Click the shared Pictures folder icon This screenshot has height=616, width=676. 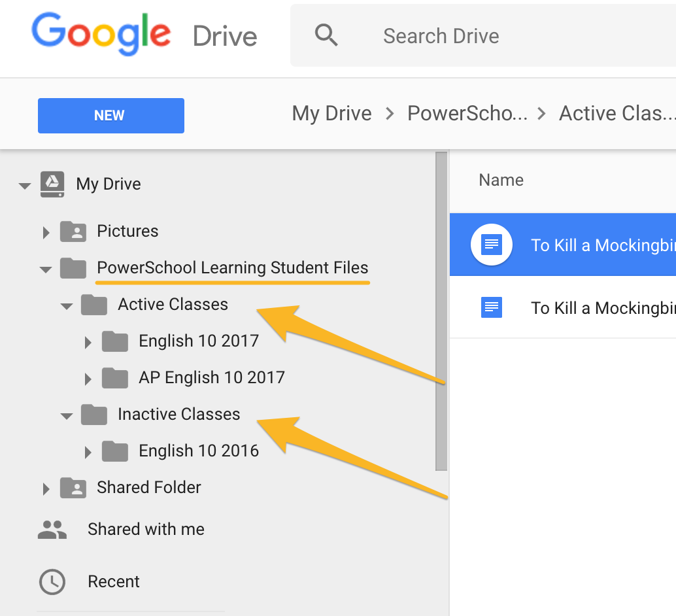click(73, 231)
